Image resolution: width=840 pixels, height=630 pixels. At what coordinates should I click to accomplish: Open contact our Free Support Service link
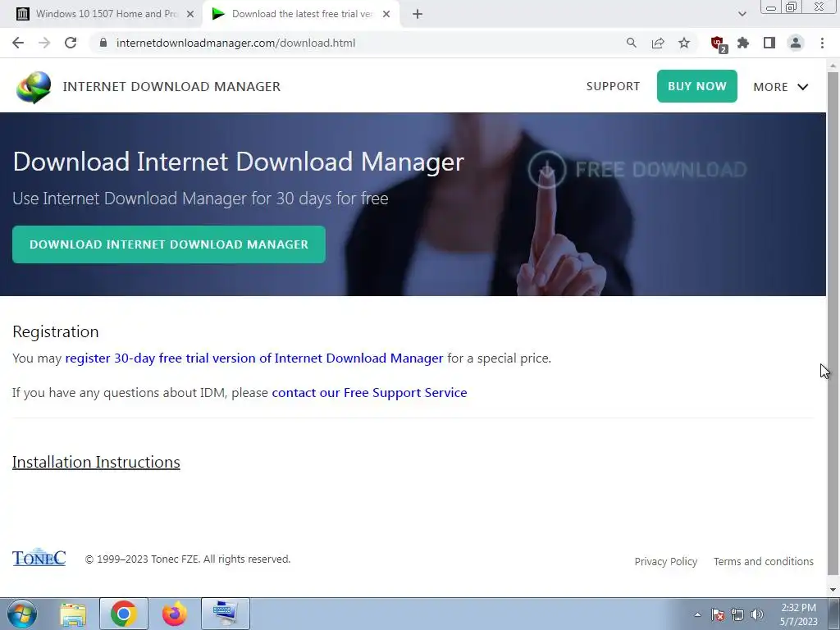coord(369,393)
